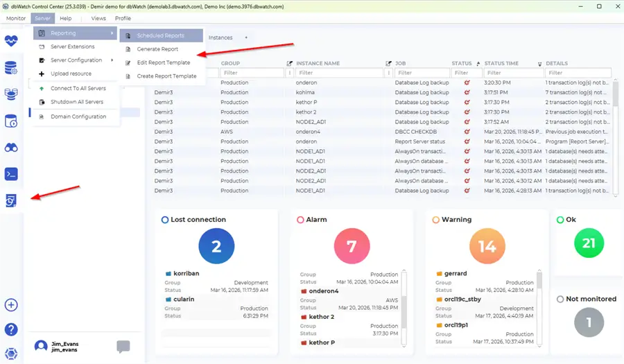Open the Profile menu
624x364 pixels.
click(x=123, y=18)
